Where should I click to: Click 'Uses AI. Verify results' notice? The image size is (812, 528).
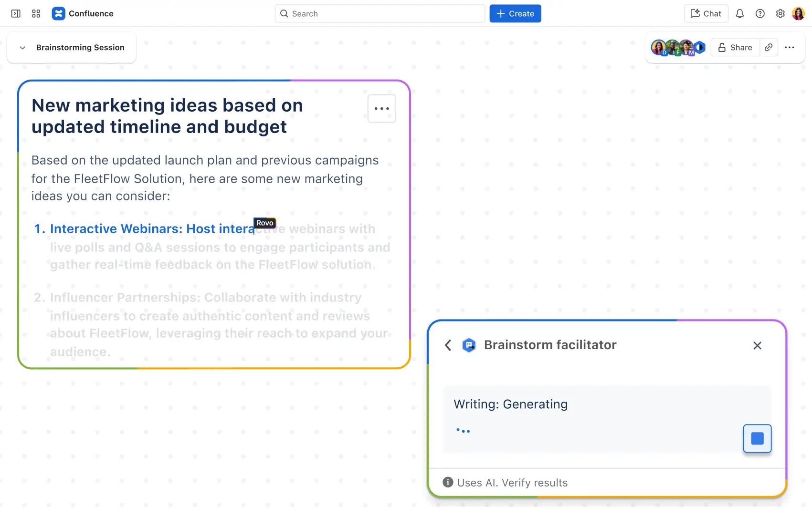click(x=512, y=483)
